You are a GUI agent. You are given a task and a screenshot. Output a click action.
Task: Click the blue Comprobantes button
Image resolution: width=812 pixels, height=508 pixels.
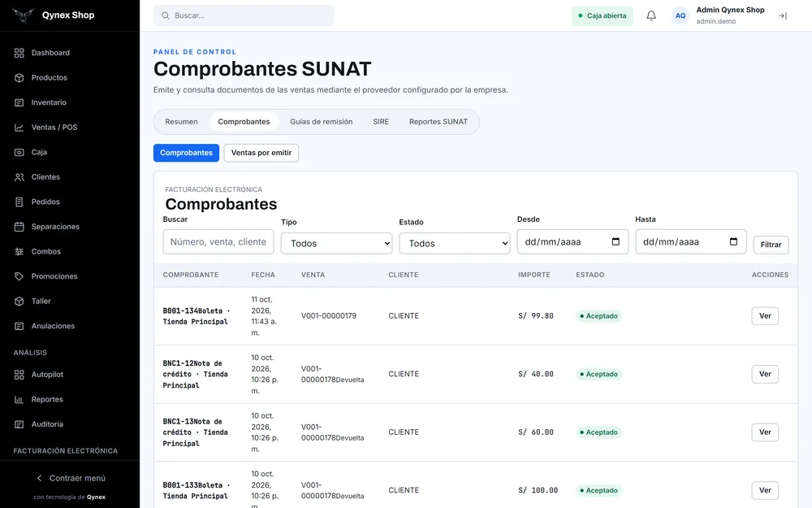[187, 153]
